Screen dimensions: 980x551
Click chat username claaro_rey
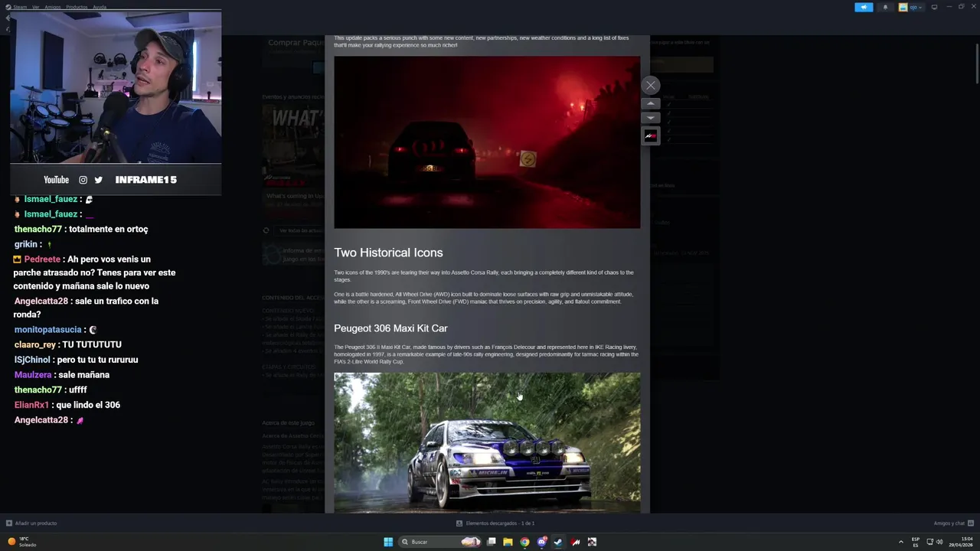[x=35, y=345]
